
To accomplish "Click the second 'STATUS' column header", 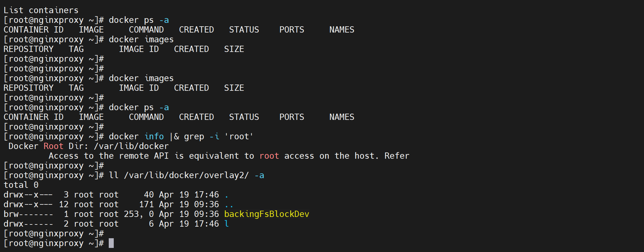I will click(244, 117).
